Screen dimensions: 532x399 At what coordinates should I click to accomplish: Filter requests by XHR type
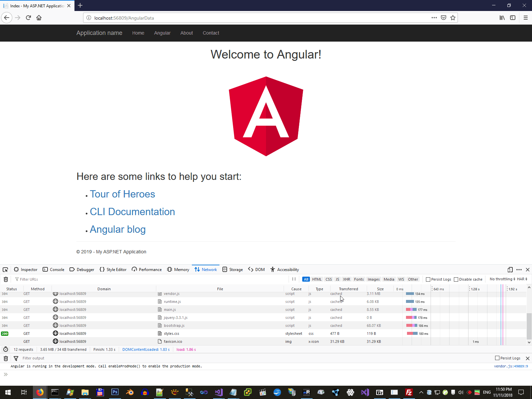[x=346, y=279]
